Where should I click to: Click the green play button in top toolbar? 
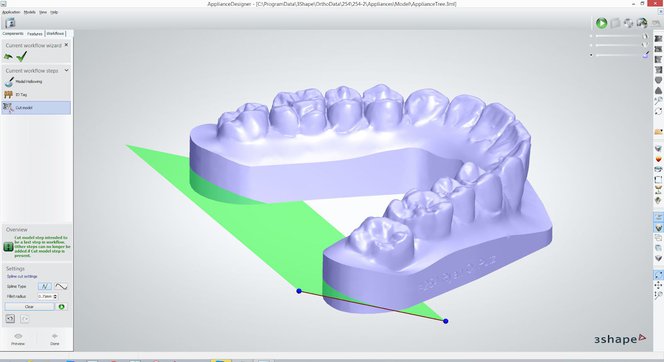click(x=601, y=23)
